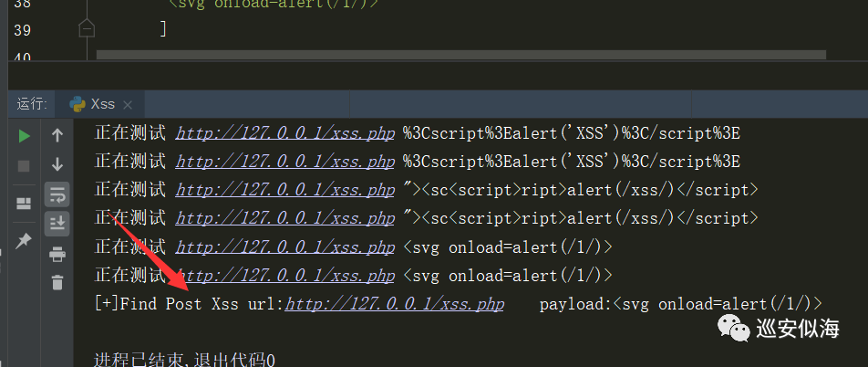Open link before second sc<script>ript payload line
868x367 pixels.
click(x=285, y=218)
